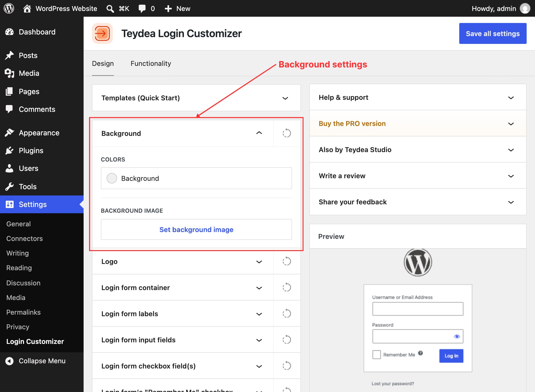Open Reading settings submenu item
535x392 pixels.
(19, 268)
